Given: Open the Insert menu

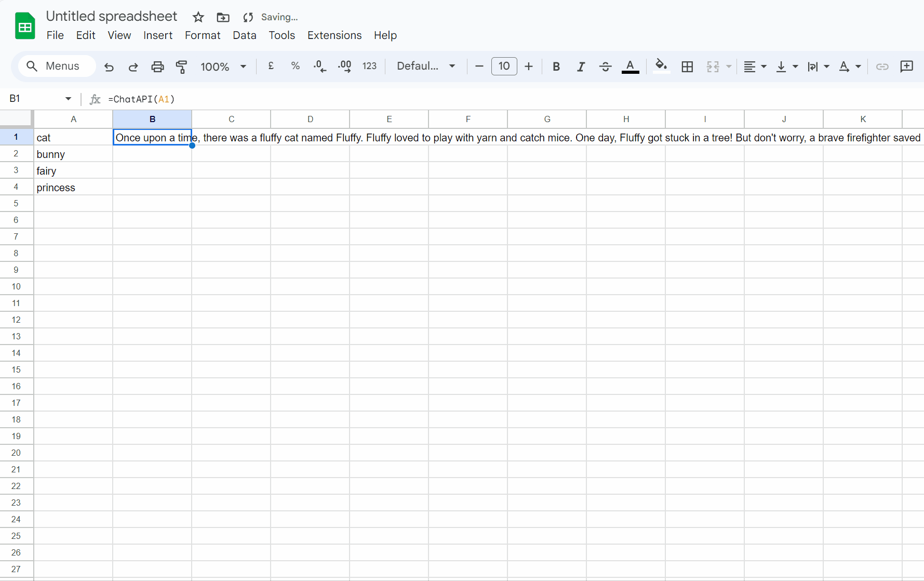Looking at the screenshot, I should (x=158, y=35).
